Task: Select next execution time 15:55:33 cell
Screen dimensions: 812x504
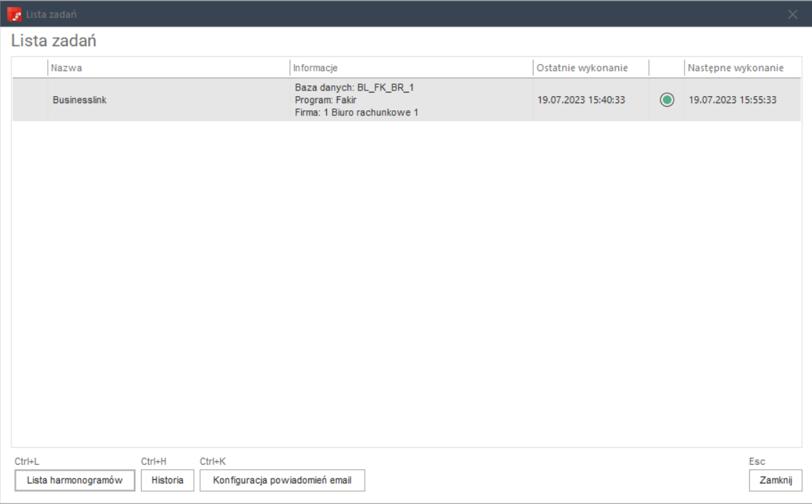Action: point(743,100)
